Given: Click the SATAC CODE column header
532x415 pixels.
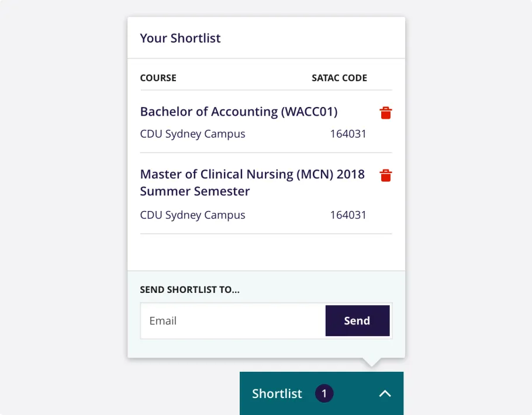Looking at the screenshot, I should (339, 78).
